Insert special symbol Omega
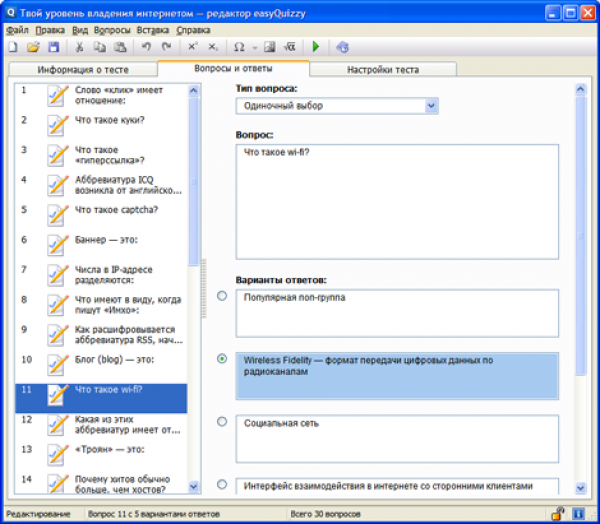Viewport: 600px width, 524px height. 239,47
